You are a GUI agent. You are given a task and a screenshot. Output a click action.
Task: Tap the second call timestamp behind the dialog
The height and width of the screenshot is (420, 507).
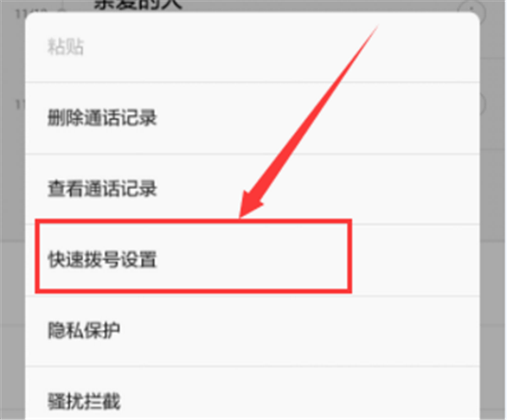[20, 105]
